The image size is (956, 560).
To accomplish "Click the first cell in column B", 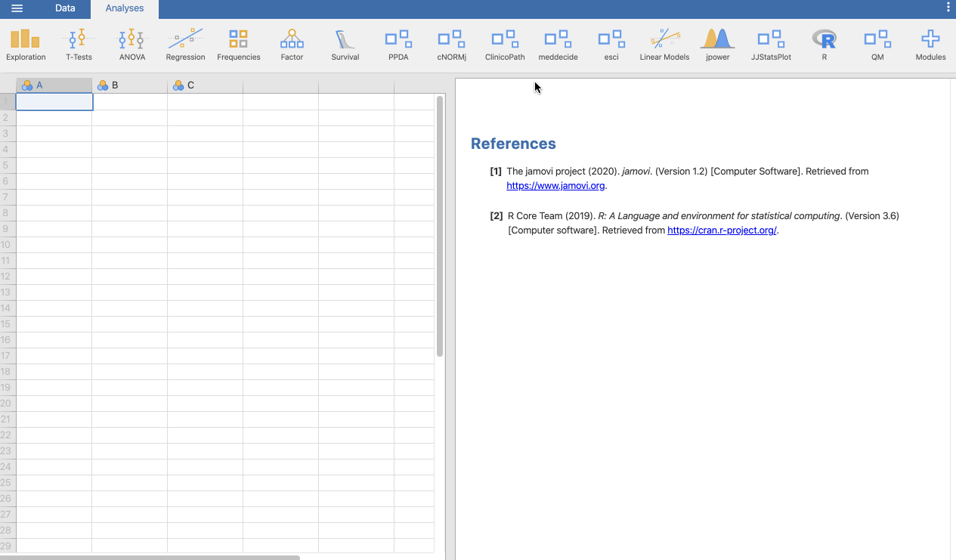I will click(x=129, y=101).
